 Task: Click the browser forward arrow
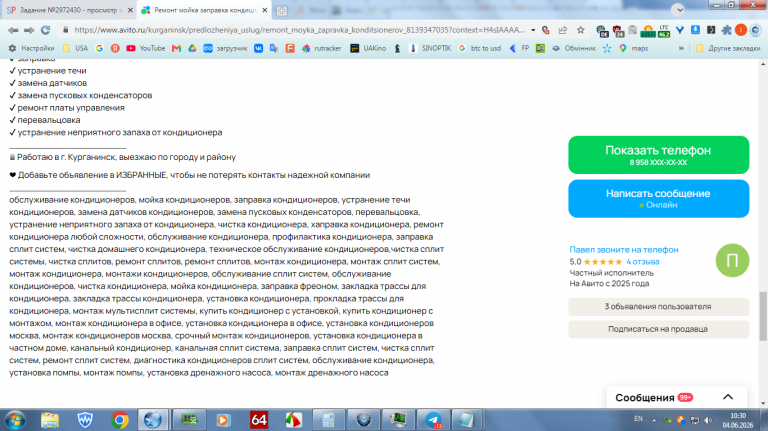(x=29, y=30)
